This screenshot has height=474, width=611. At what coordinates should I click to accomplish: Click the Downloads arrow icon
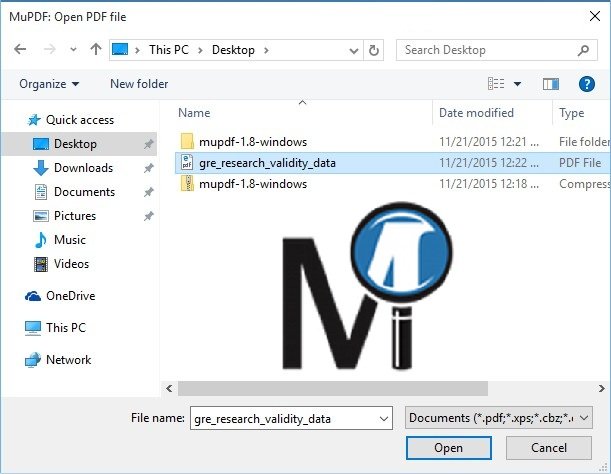41,168
